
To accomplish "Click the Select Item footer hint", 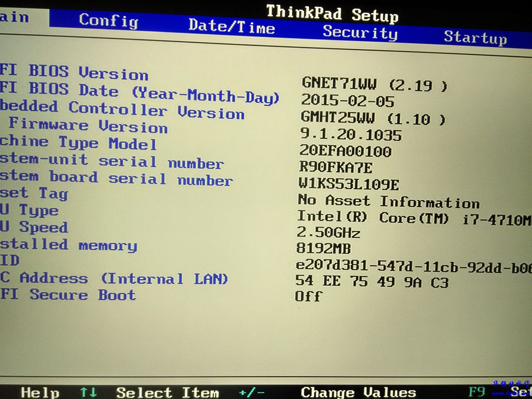I will click(168, 393).
